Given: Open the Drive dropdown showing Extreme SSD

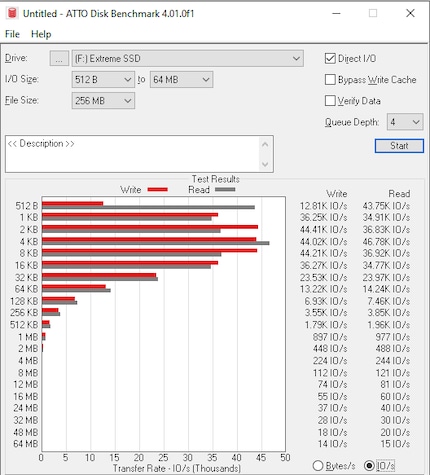Looking at the screenshot, I should point(188,59).
